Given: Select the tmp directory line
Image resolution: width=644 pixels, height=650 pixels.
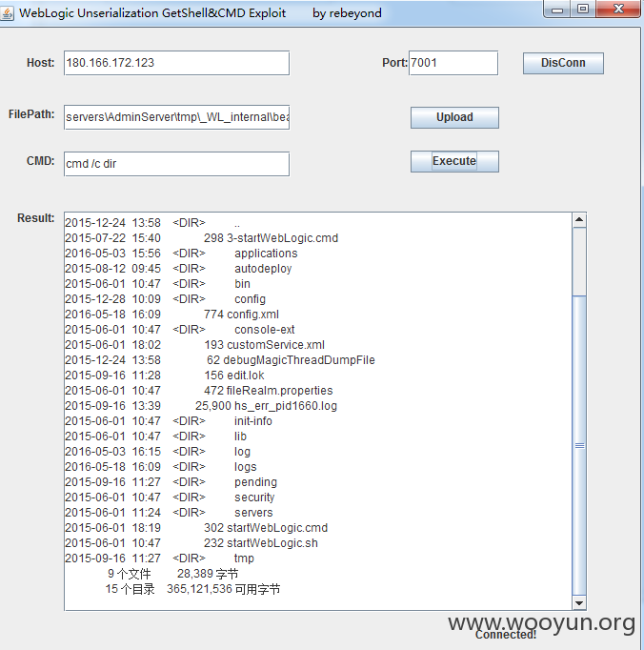Looking at the screenshot, I should click(159, 559).
